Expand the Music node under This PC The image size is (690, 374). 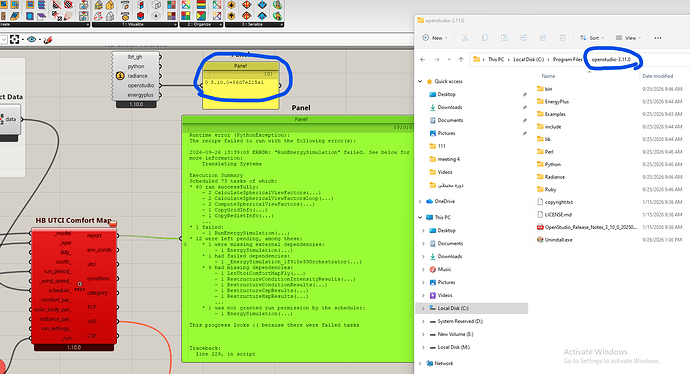(423, 269)
